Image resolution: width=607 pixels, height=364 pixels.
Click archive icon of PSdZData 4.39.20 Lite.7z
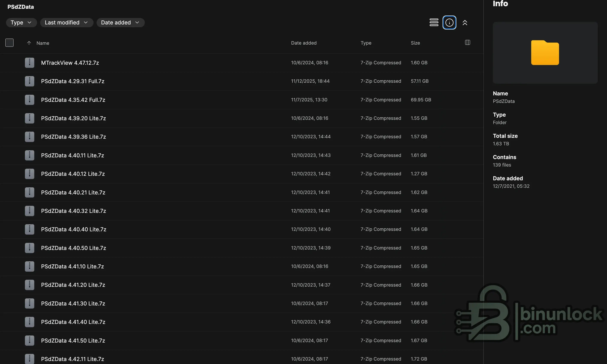(29, 118)
